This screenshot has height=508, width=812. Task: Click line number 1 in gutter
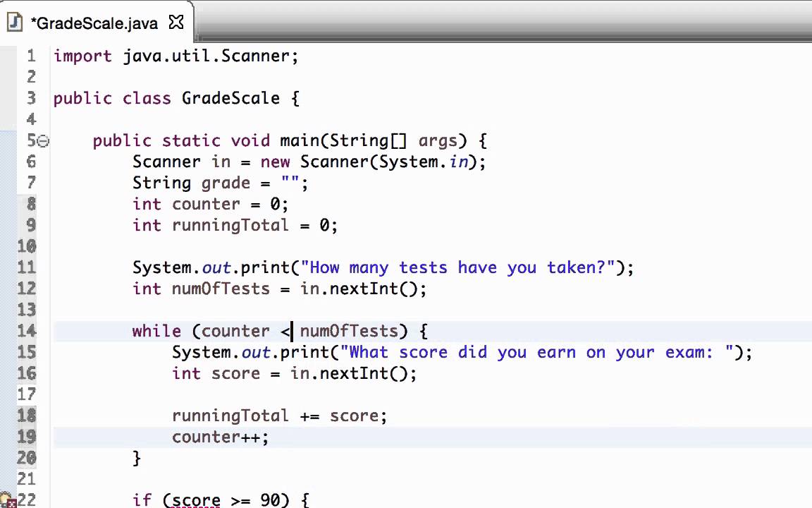[x=32, y=56]
